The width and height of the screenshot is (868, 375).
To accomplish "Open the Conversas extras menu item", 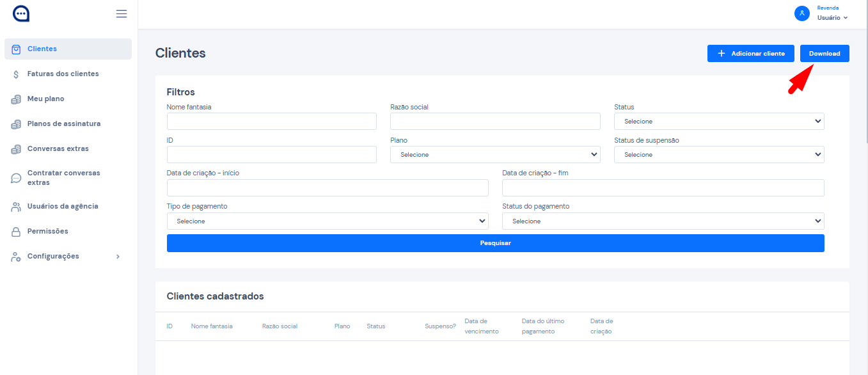I will click(58, 148).
